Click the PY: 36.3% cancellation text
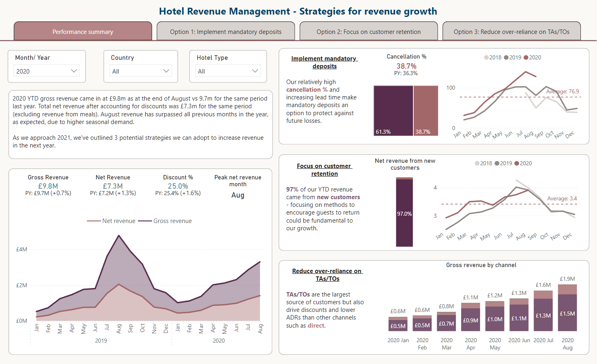 406,73
